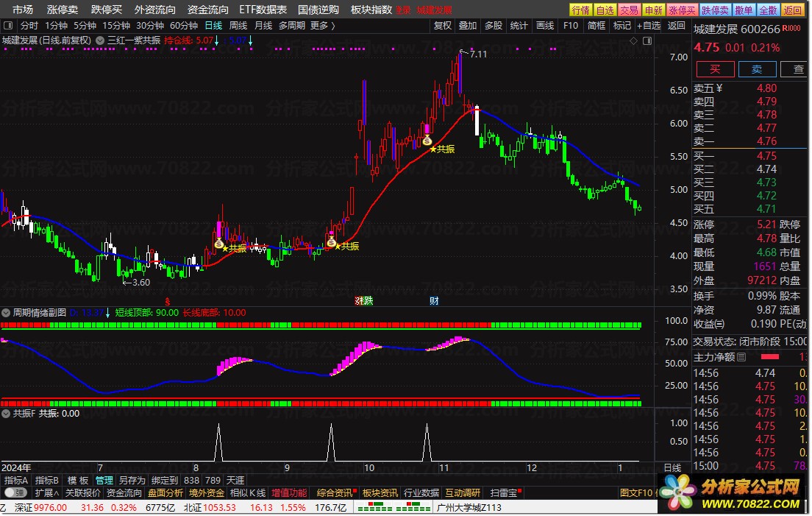The width and height of the screenshot is (812, 516).
Task: Switch to the 60分钟 period
Action: (x=184, y=25)
